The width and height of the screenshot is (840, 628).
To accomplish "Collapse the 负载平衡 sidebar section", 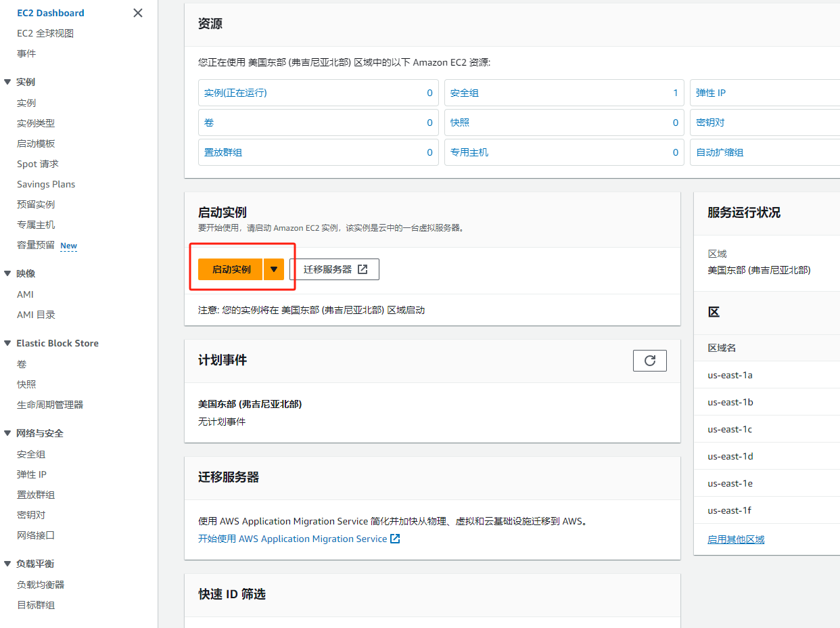I will coord(7,564).
